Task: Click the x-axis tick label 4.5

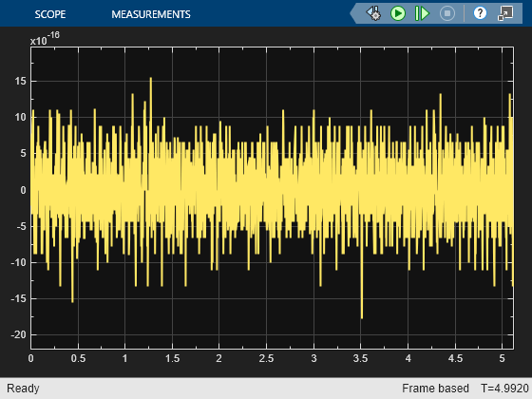Action: 455,359
